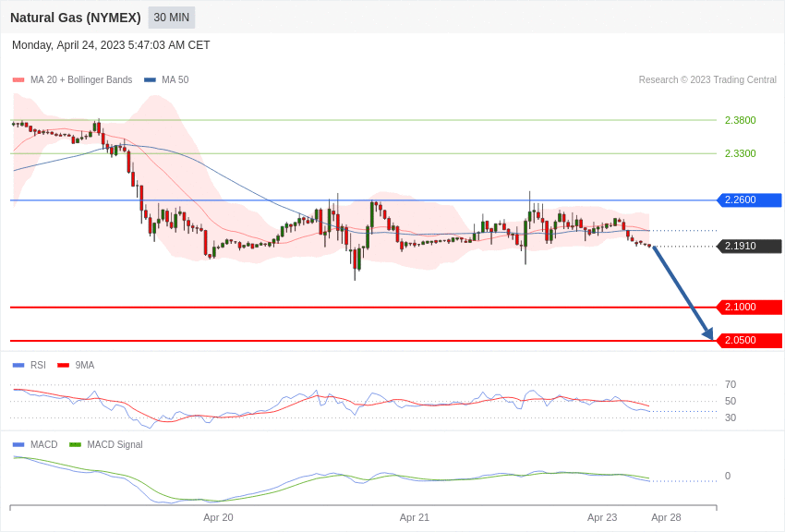
Task: Click the 2.3300 resistance level label
Action: coord(740,153)
